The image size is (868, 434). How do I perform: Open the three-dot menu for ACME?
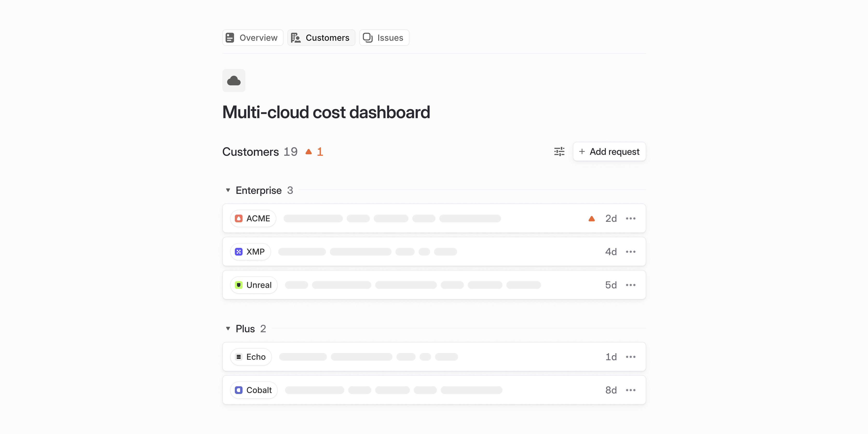pos(631,219)
